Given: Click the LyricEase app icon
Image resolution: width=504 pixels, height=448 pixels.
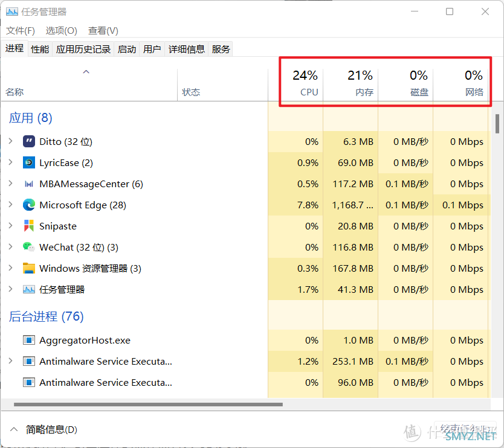Looking at the screenshot, I should (x=29, y=162).
